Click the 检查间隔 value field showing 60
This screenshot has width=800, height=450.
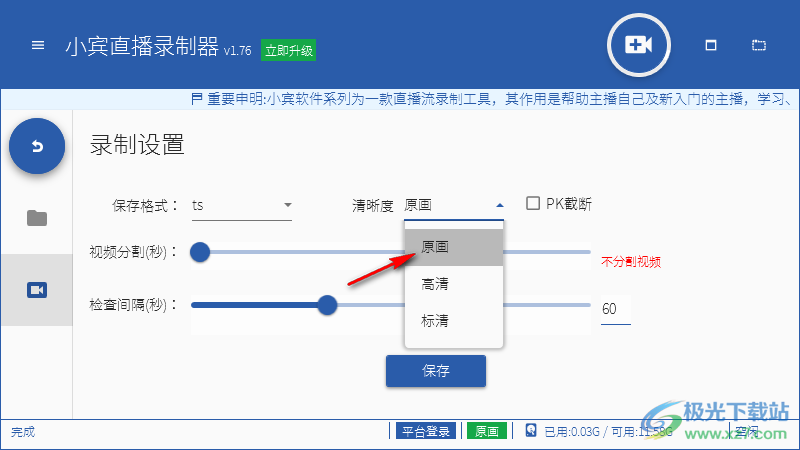point(616,309)
